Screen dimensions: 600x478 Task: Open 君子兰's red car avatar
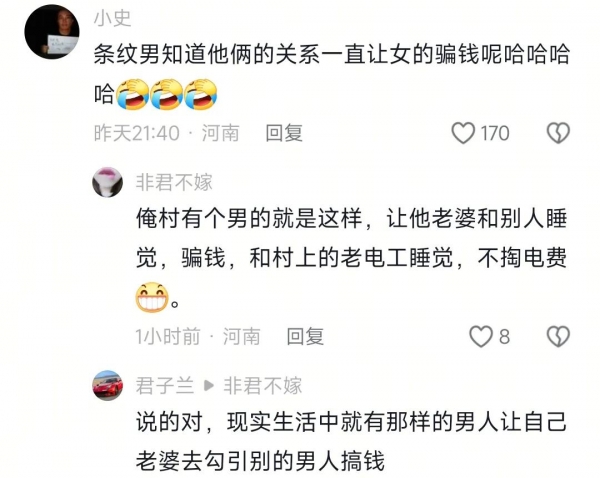click(x=108, y=385)
